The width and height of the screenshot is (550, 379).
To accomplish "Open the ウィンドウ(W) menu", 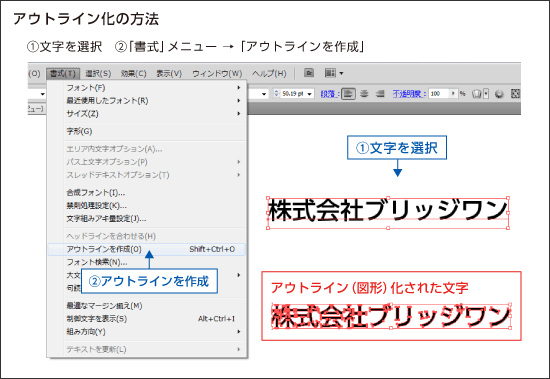I will pyautogui.click(x=217, y=73).
